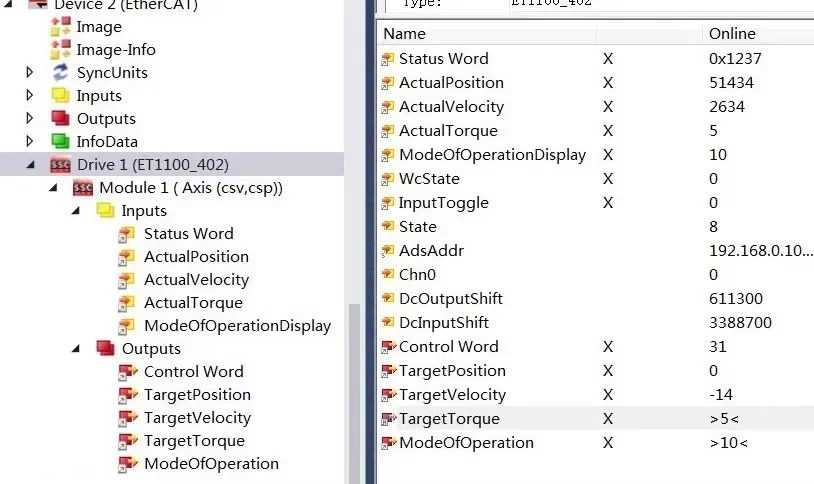The width and height of the screenshot is (814, 484).
Task: Click the Status Word value 0x1237
Action: click(x=735, y=59)
